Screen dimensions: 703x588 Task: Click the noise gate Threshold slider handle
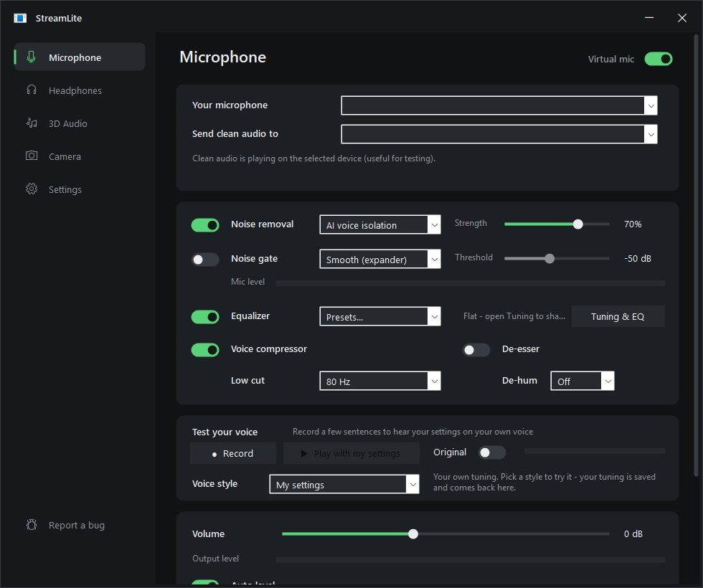(x=549, y=259)
